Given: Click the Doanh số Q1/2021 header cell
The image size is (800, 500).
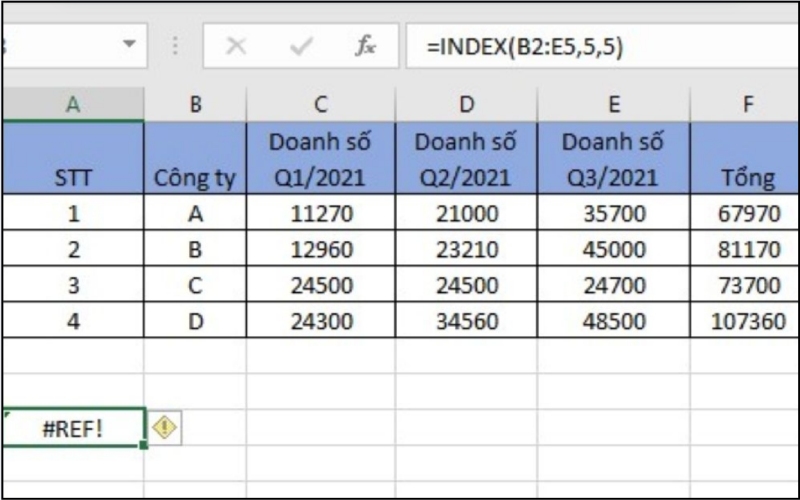Looking at the screenshot, I should [320, 158].
